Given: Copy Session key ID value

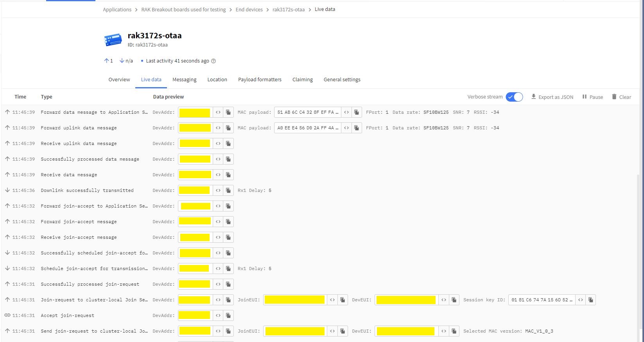Looking at the screenshot, I should [591, 300].
